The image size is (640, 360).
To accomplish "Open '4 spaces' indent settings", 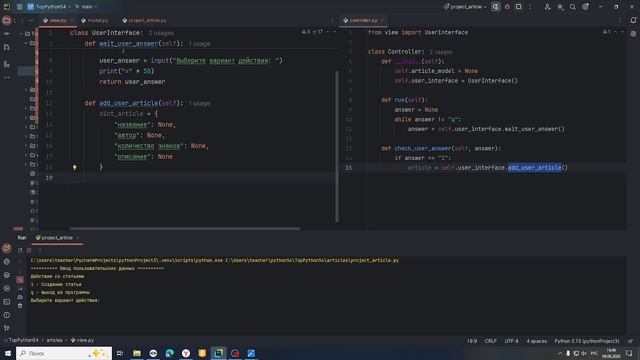I will (x=536, y=341).
